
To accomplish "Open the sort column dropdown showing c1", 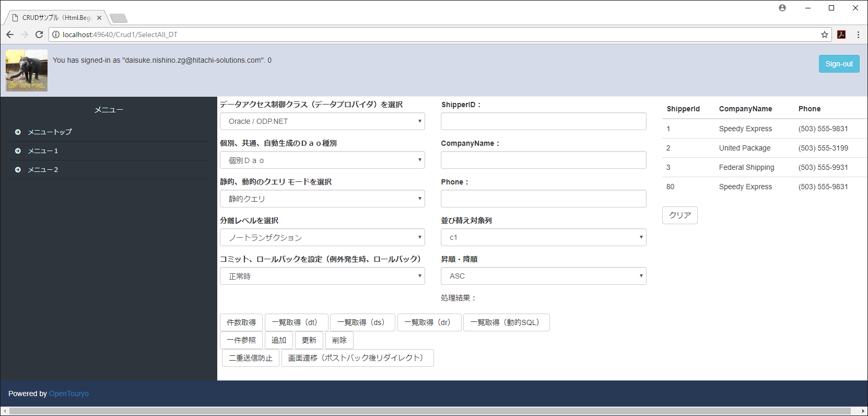I will pyautogui.click(x=543, y=237).
